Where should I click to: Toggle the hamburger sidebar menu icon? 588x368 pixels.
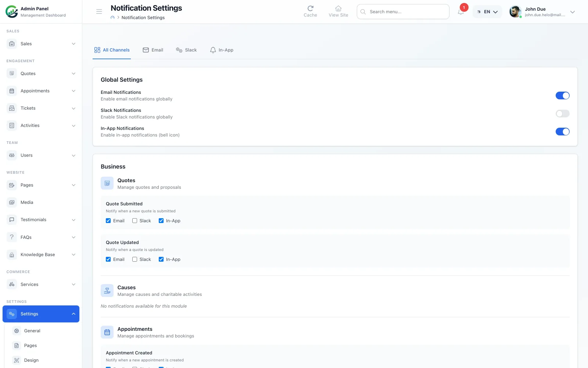pos(99,12)
